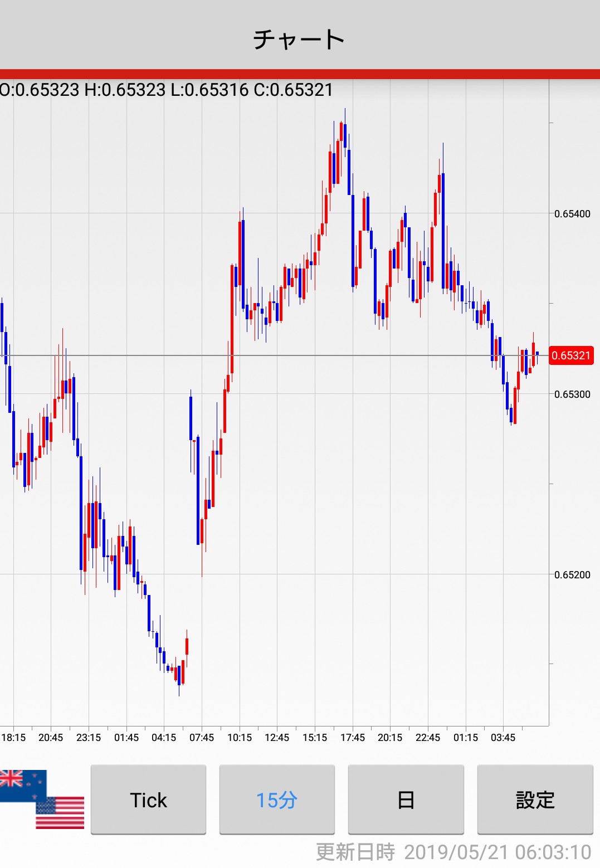Switch to the 15分 timeframe
The image size is (600, 868).
[277, 800]
